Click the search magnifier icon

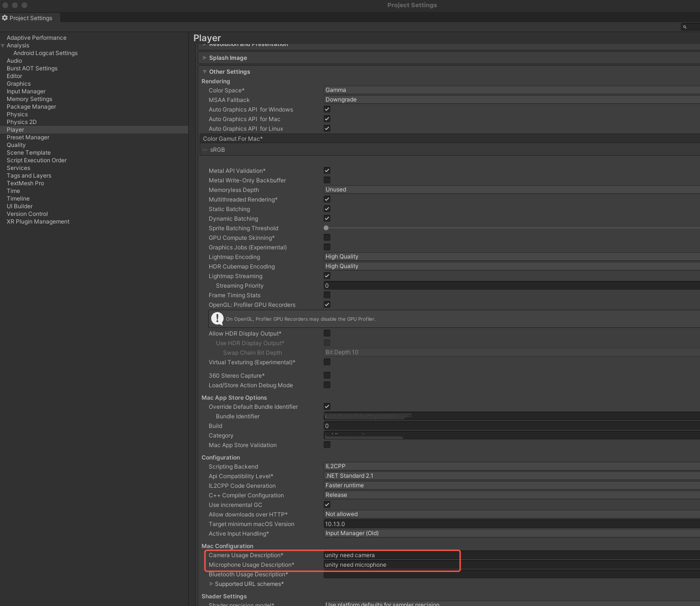pyautogui.click(x=685, y=27)
